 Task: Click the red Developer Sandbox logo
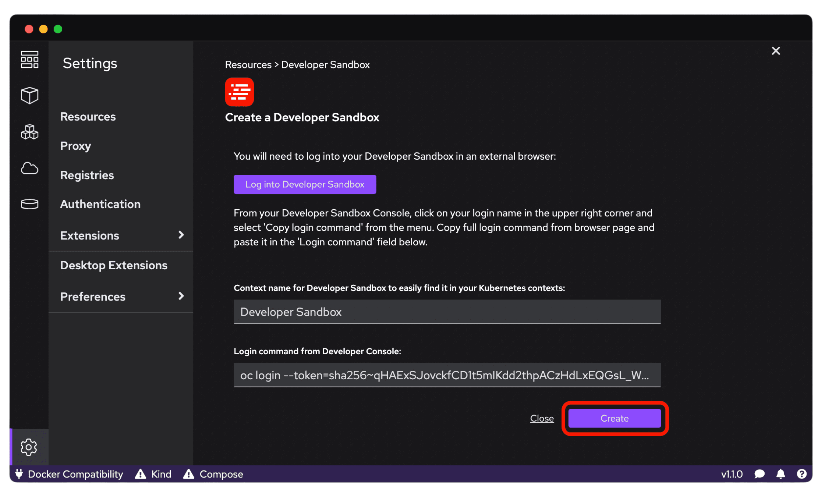pyautogui.click(x=239, y=92)
